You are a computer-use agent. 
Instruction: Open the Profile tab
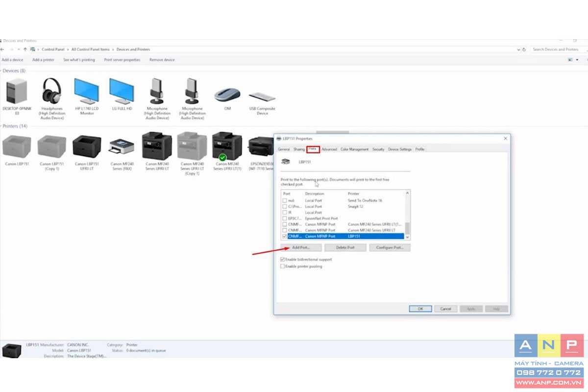tap(420, 149)
